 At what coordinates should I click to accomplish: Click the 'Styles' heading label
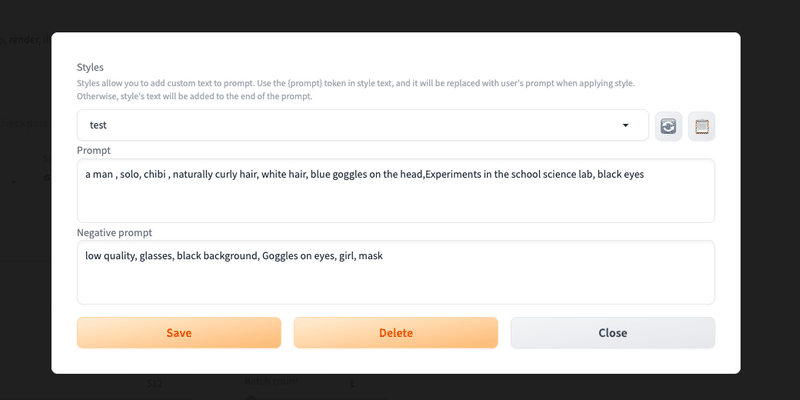(90, 67)
